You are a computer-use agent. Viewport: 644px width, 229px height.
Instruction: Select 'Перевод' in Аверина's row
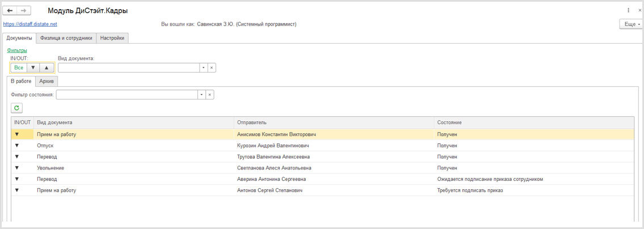[47, 179]
